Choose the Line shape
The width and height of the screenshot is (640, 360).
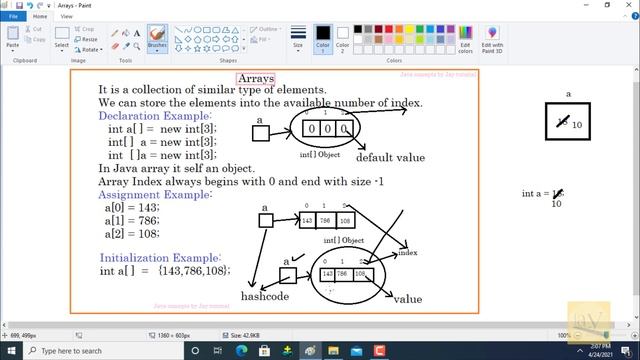click(178, 30)
